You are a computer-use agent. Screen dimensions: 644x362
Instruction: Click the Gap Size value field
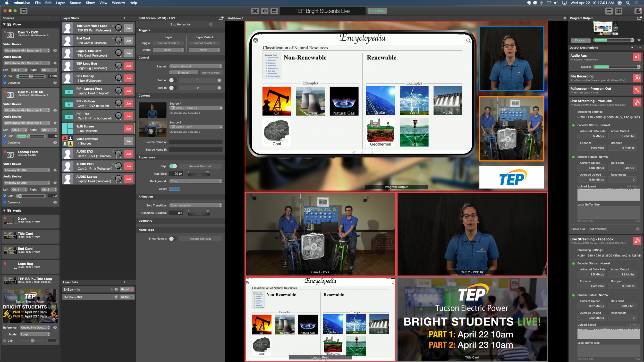tap(176, 174)
